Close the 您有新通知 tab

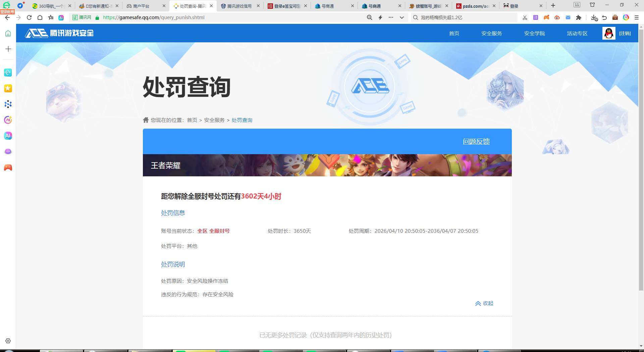click(117, 6)
